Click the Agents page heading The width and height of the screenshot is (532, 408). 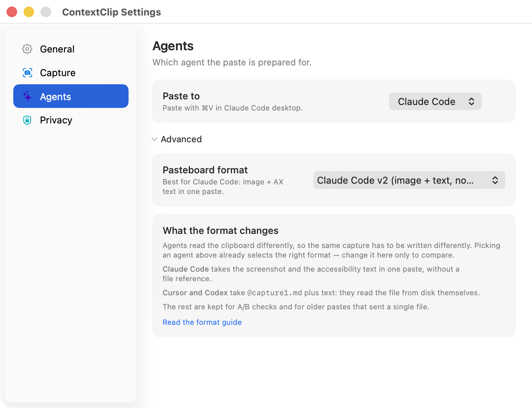coord(173,46)
